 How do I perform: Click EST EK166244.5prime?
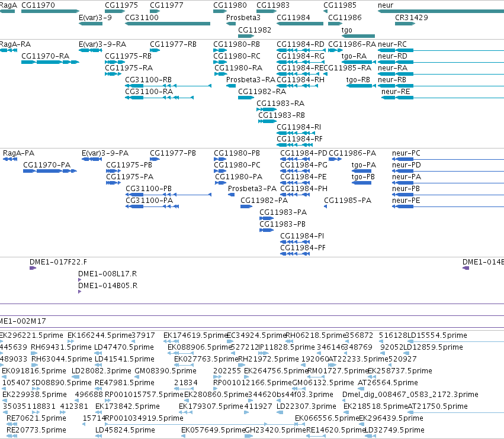coord(99,335)
